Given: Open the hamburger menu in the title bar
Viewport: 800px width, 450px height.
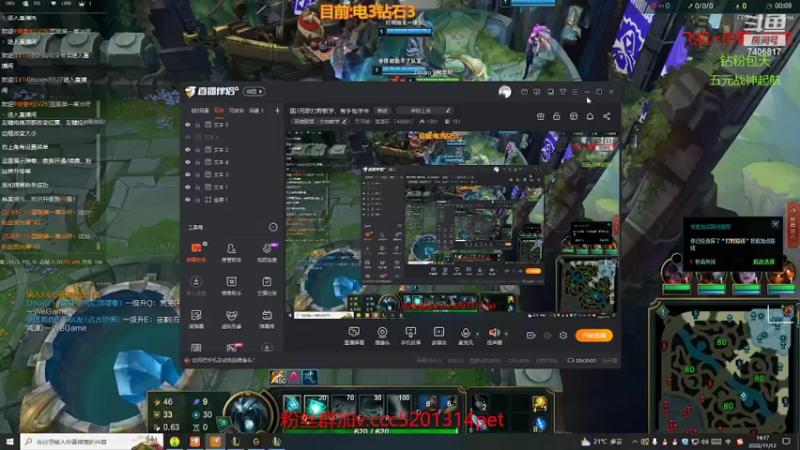Looking at the screenshot, I should (575, 92).
